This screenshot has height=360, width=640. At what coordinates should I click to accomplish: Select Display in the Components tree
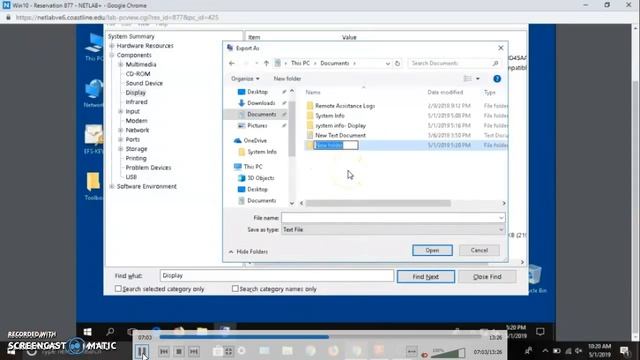(x=136, y=93)
